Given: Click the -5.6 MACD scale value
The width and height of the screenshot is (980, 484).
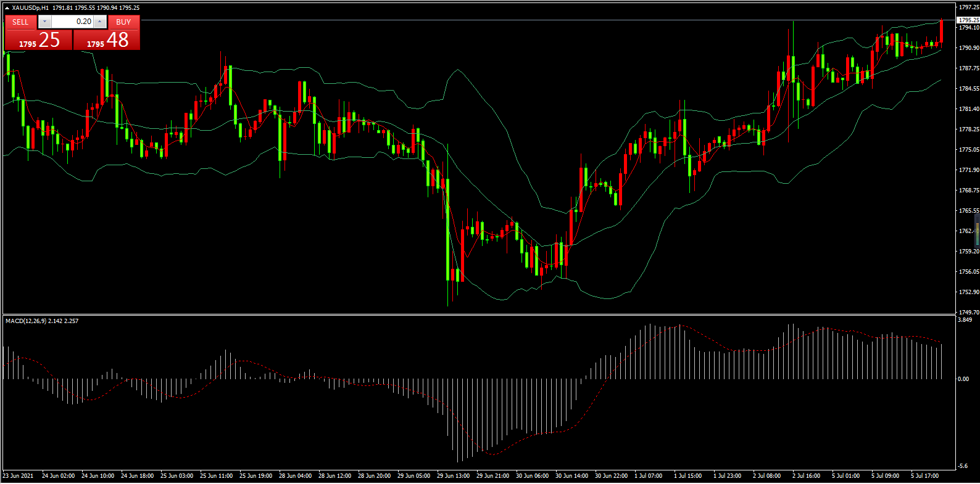Looking at the screenshot, I should click(963, 466).
